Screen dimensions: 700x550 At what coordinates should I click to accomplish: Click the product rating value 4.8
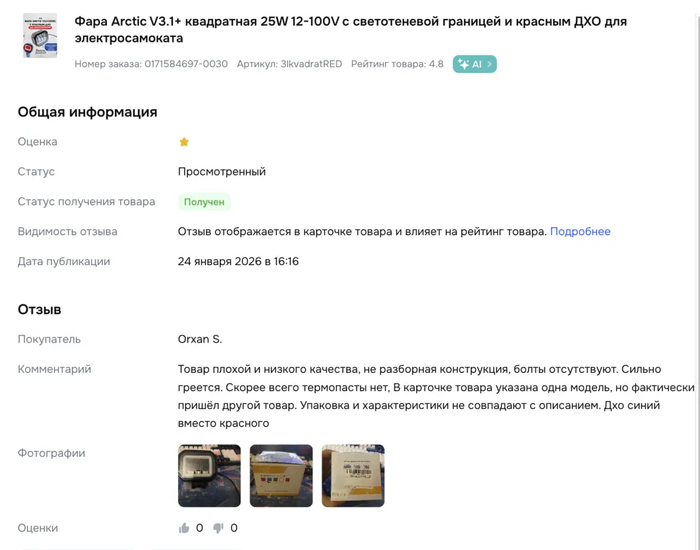435,64
